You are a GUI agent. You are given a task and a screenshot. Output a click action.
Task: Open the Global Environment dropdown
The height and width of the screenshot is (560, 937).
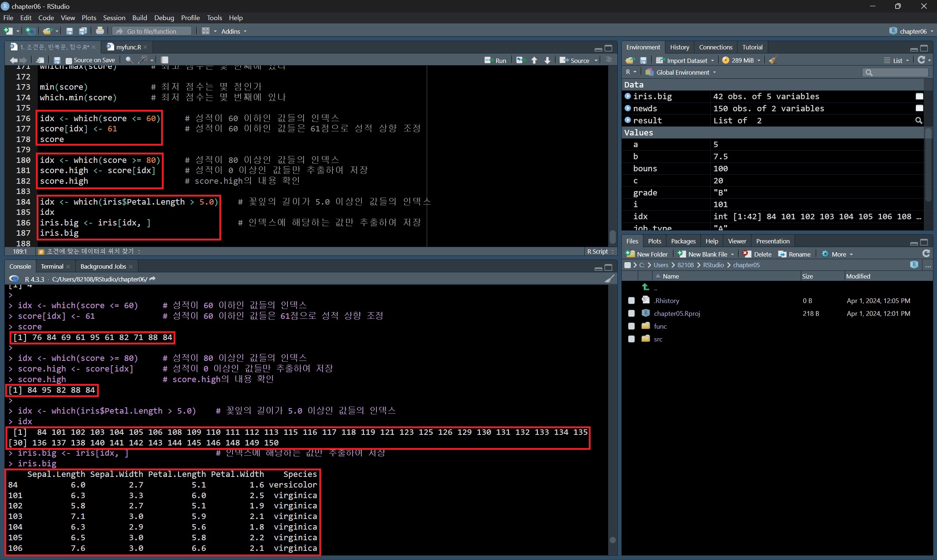pos(685,72)
